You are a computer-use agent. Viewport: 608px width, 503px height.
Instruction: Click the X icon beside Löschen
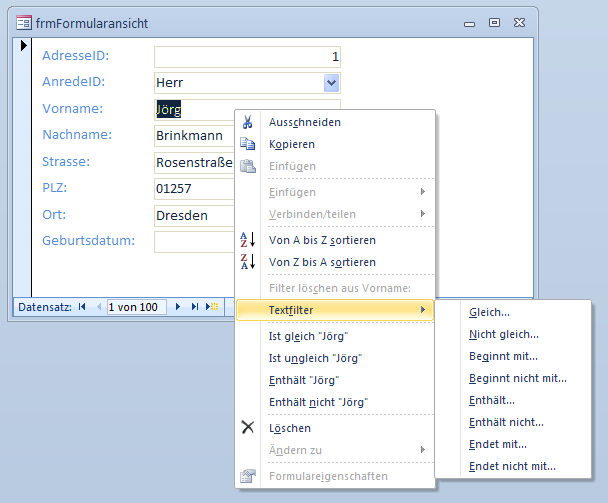[x=248, y=428]
